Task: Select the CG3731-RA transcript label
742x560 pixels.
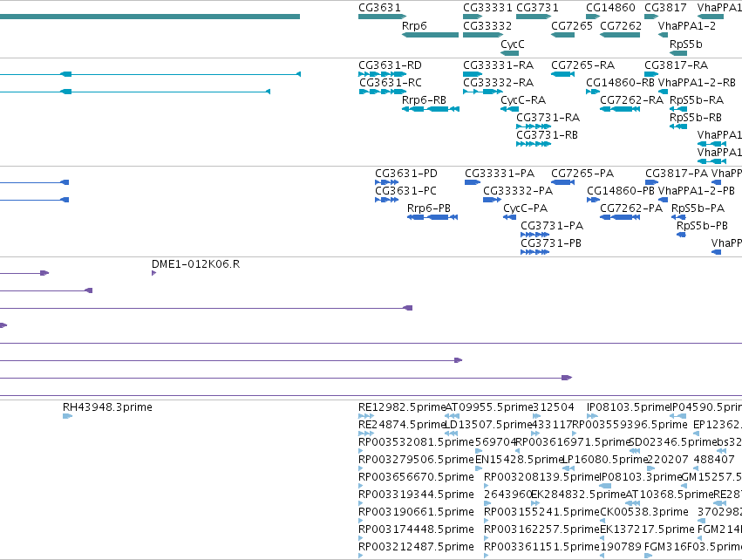Action: coord(548,118)
